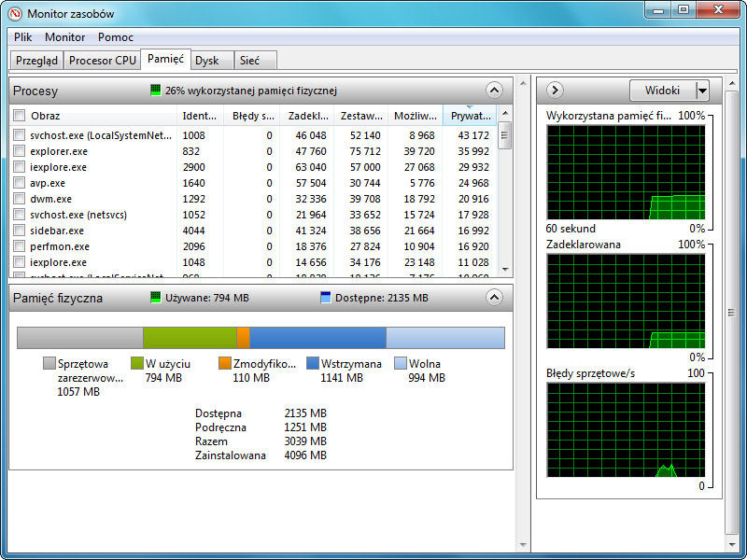Image resolution: width=747 pixels, height=560 pixels.
Task: Click the 43 172 private memory value
Action: 473,135
